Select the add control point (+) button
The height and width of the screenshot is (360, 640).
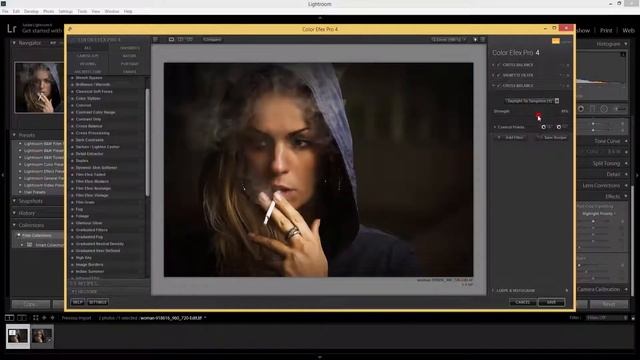544,127
